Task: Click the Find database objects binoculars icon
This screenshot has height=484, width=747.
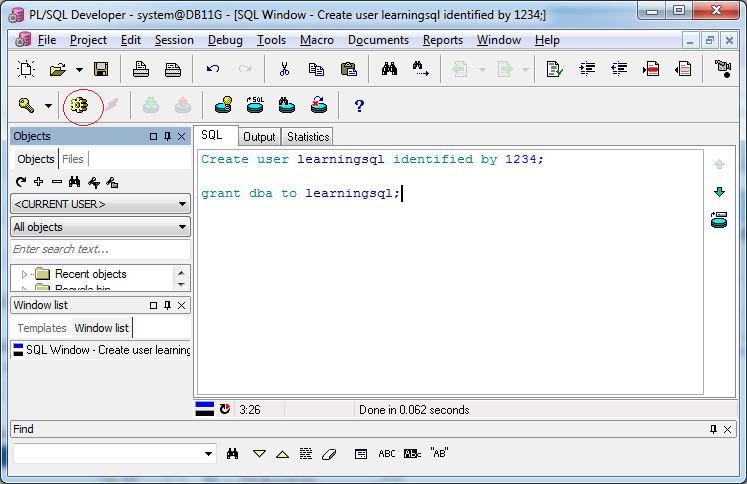Action: (x=287, y=105)
